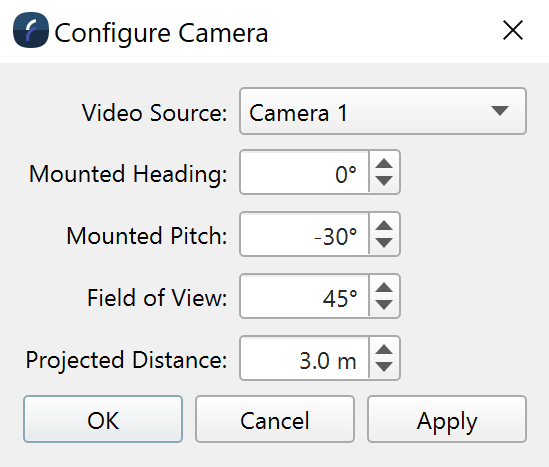This screenshot has height=467, width=549.
Task: Click the Cancel button
Action: tap(275, 419)
